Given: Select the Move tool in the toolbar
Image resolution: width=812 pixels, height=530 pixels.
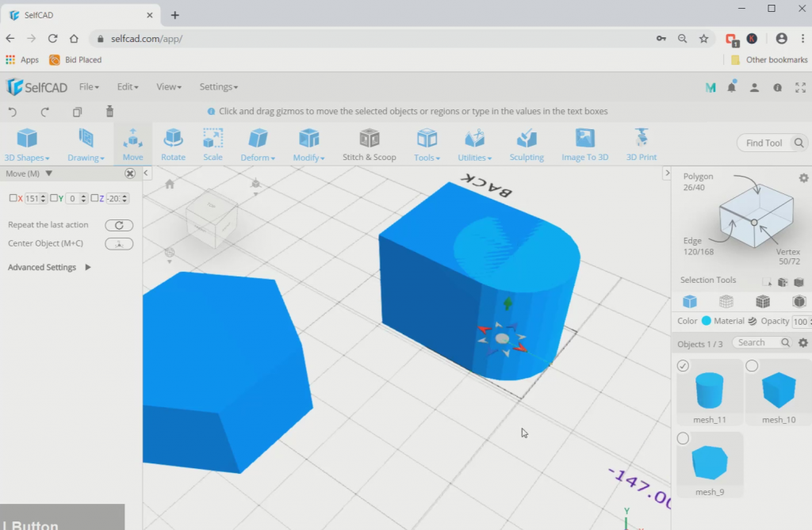Looking at the screenshot, I should pyautogui.click(x=132, y=143).
